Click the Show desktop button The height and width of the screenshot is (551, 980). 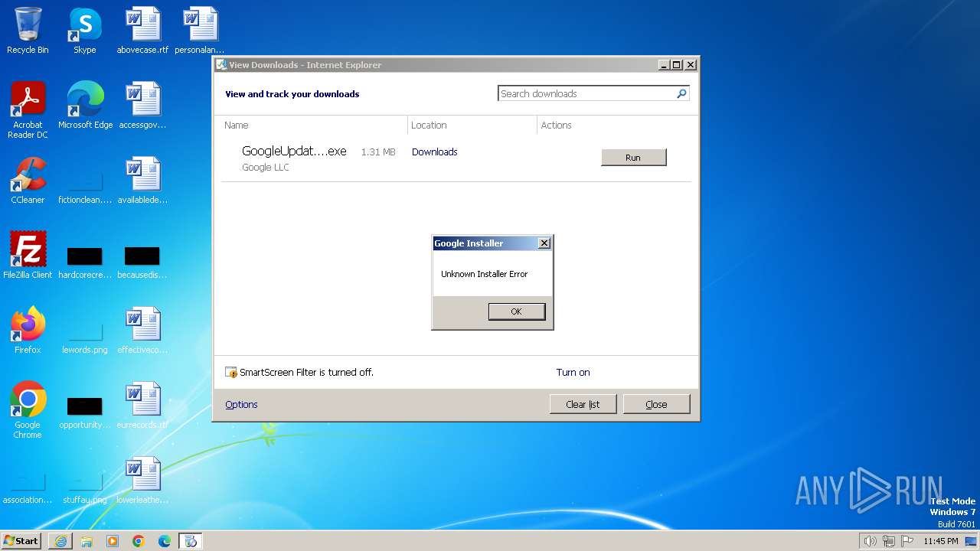pyautogui.click(x=972, y=541)
